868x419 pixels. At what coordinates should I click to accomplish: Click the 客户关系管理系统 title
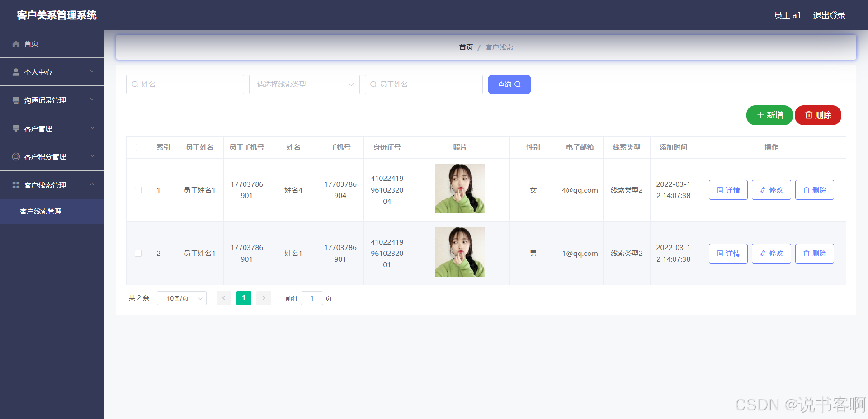point(57,15)
